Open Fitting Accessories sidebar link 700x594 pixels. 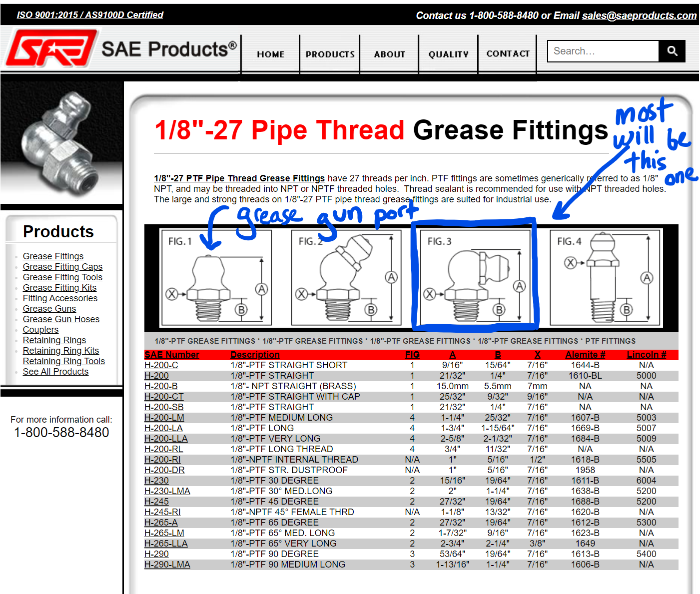[60, 298]
